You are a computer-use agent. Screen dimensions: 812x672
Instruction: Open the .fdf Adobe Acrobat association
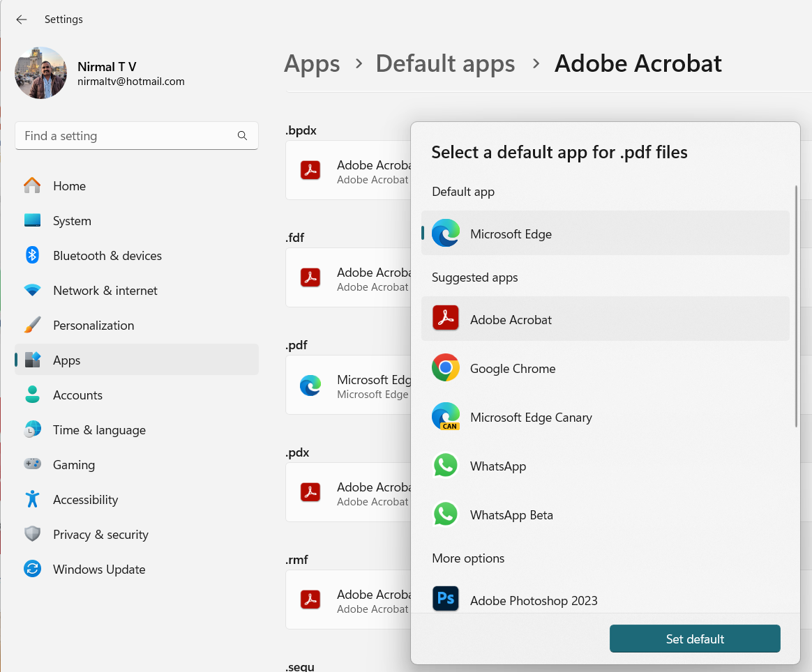coord(348,277)
